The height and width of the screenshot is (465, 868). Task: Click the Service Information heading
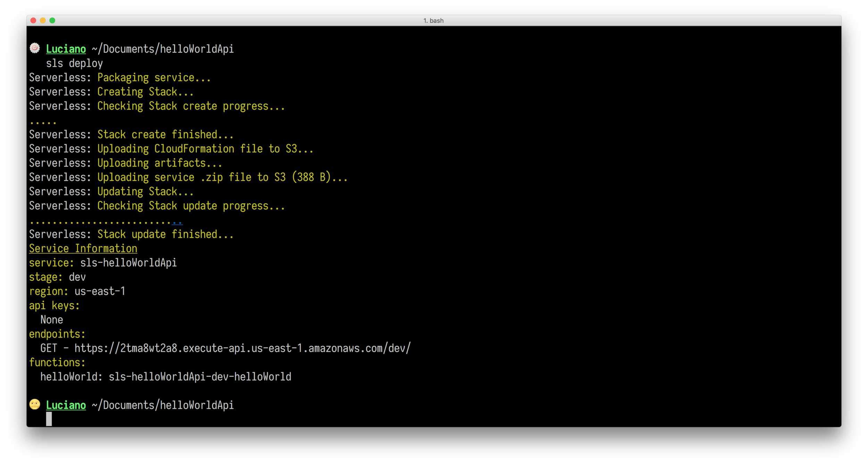click(x=83, y=248)
